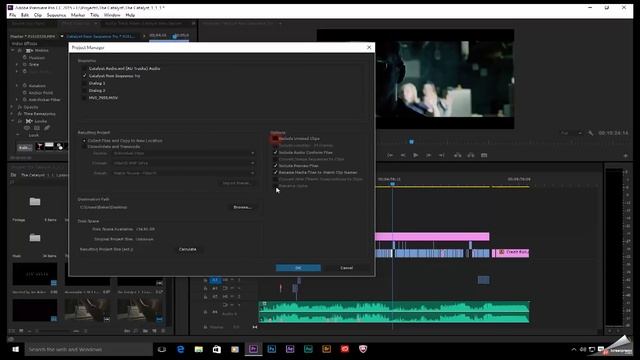Select Consolidate and Transcode option
640x360 pixels.
pyautogui.click(x=84, y=147)
